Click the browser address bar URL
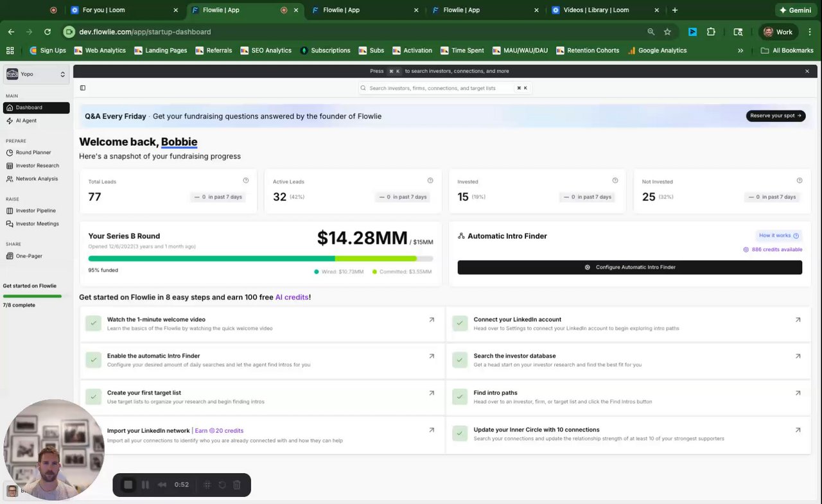822x504 pixels. [145, 31]
